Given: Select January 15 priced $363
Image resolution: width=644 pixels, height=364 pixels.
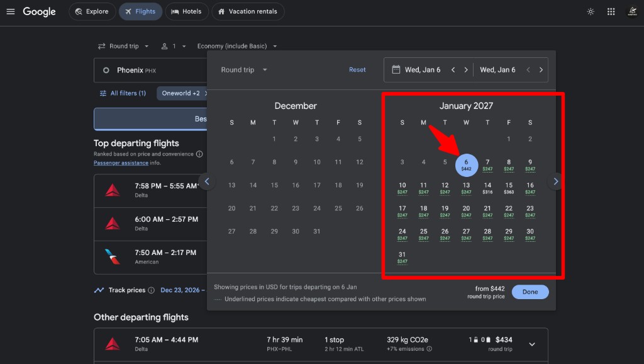Looking at the screenshot, I should click(x=509, y=188).
